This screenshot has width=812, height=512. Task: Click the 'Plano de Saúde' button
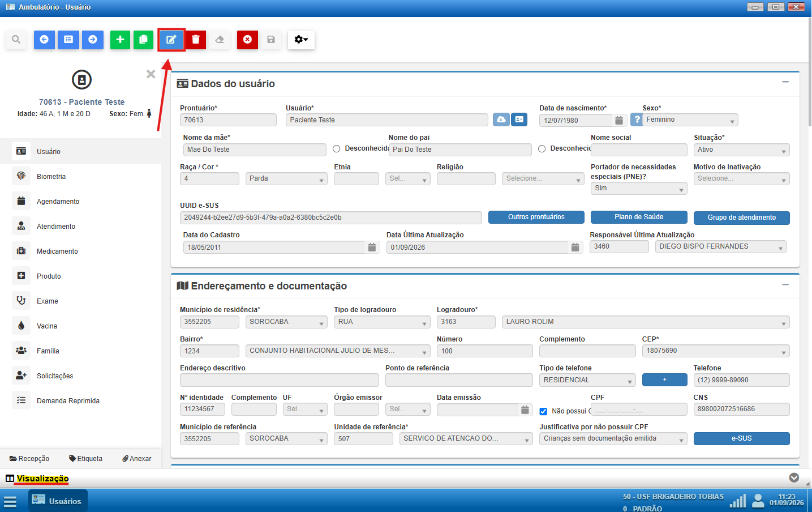click(639, 217)
